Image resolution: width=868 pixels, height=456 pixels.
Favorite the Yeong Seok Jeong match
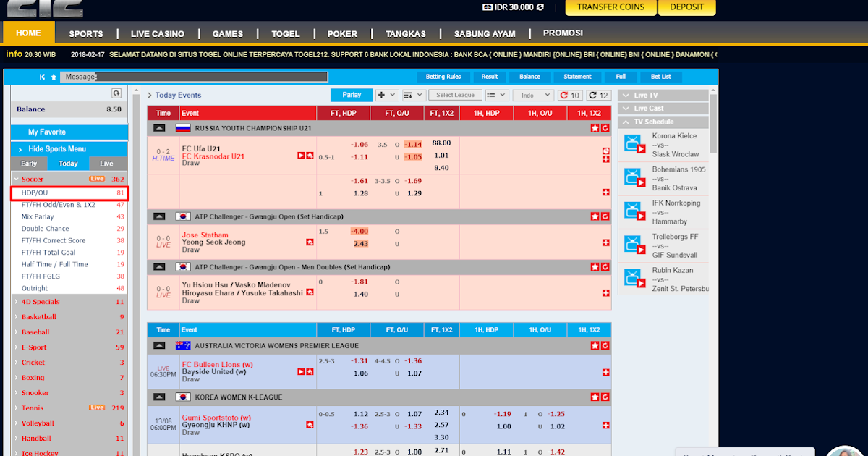tap(310, 242)
